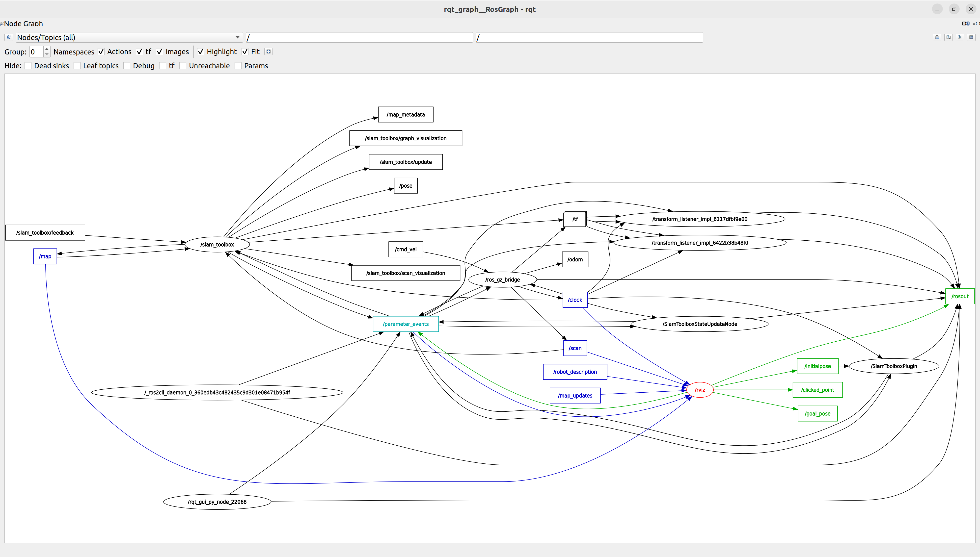Click the fit-in-view icon beside Fit
The width and height of the screenshot is (980, 557).
coord(268,52)
